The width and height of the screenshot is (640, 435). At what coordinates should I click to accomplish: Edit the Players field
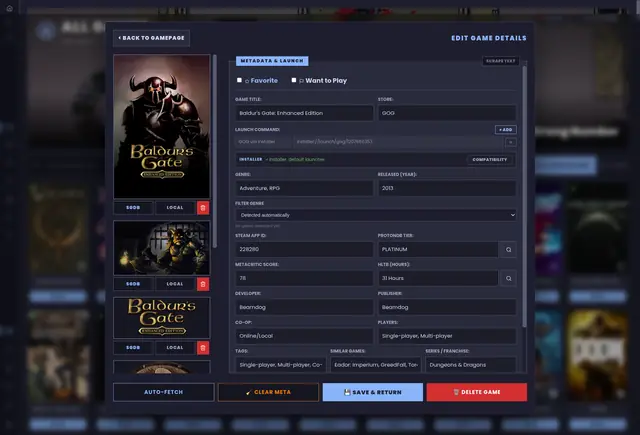pos(447,336)
